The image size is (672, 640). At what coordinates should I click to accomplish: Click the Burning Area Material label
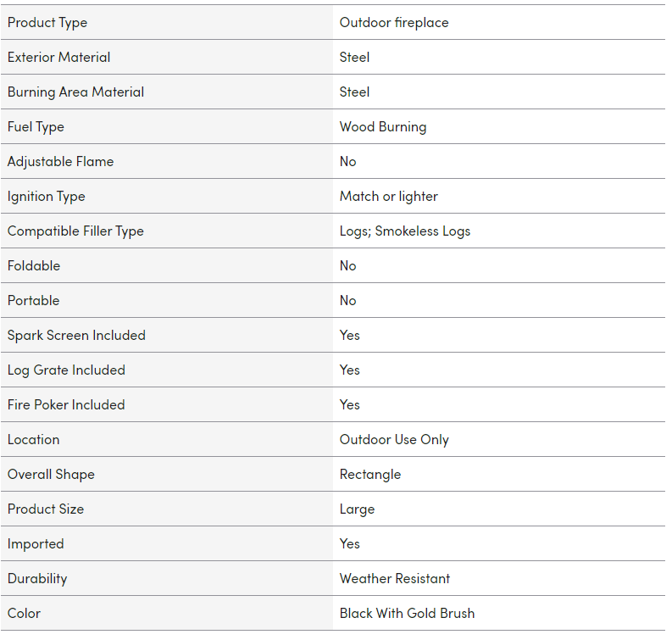[76, 92]
